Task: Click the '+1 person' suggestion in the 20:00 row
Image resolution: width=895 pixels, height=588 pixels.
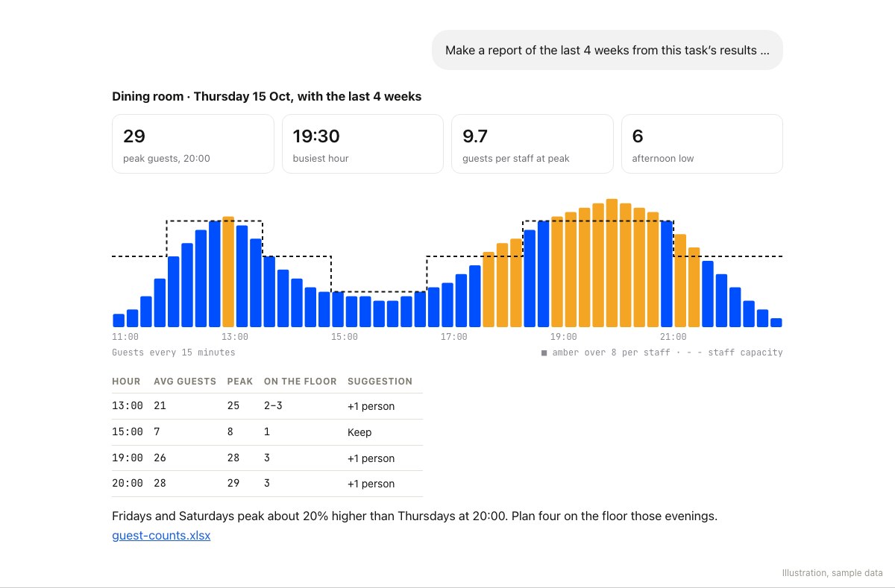Action: click(x=371, y=484)
